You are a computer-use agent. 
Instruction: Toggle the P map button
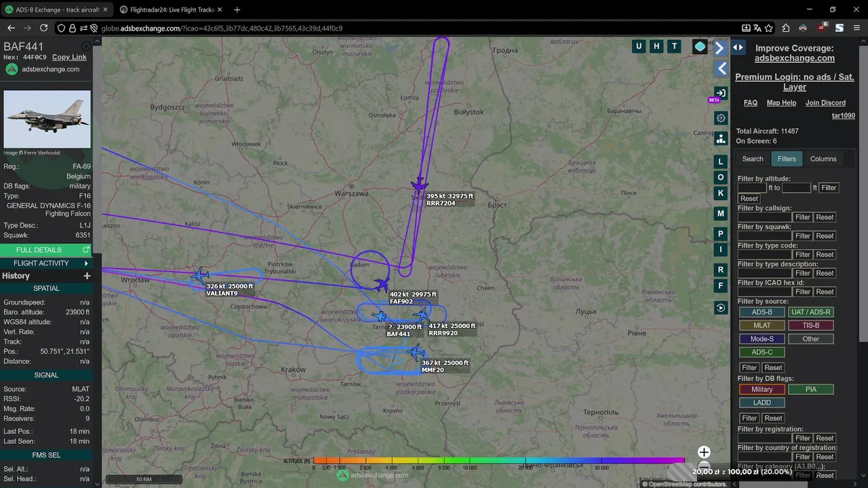(x=721, y=234)
